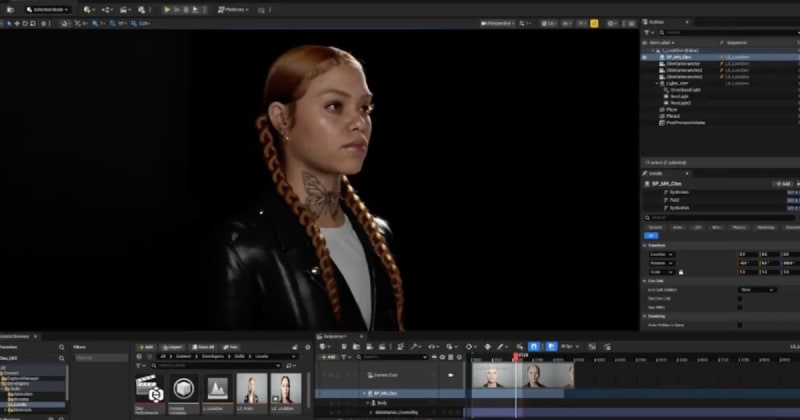Click the Add button in Details panel

tap(780, 184)
